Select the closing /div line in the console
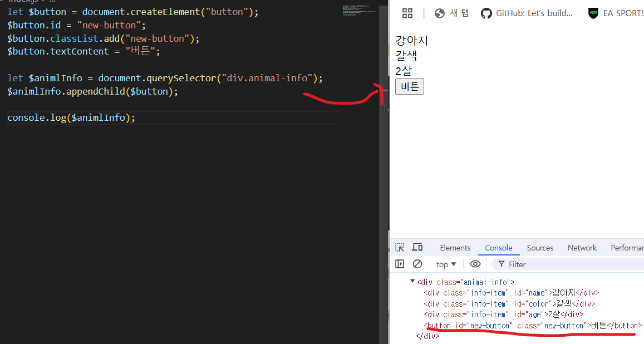 tap(427, 336)
